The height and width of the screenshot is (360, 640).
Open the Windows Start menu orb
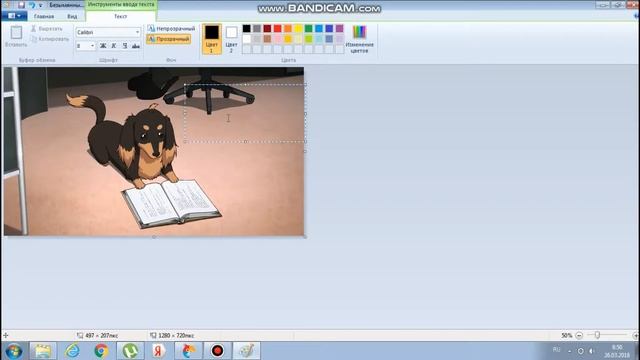coord(14,351)
